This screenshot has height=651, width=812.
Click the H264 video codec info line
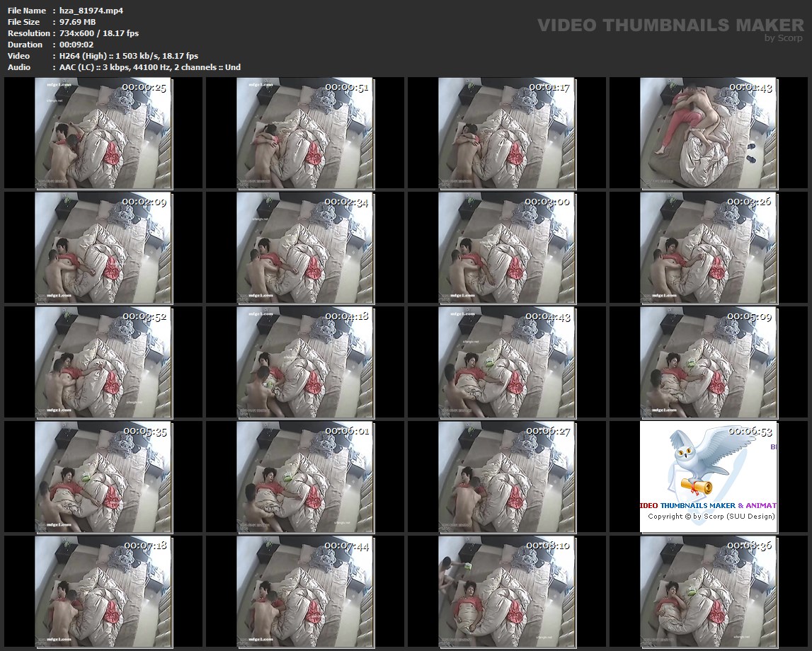click(125, 56)
